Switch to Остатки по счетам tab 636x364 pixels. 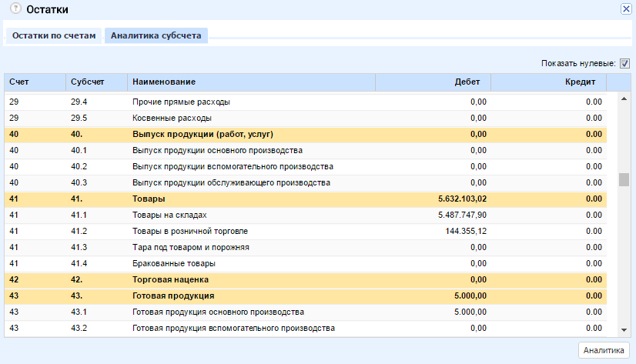(54, 35)
